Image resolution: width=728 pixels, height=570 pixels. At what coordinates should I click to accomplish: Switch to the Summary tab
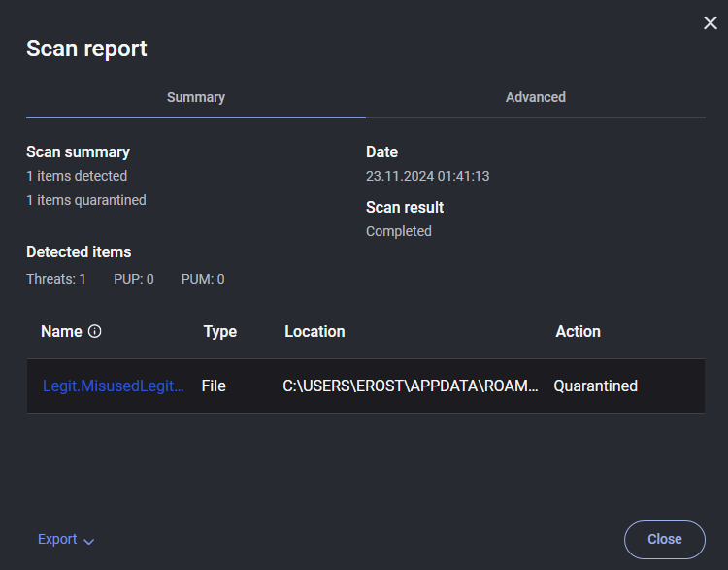[196, 97]
